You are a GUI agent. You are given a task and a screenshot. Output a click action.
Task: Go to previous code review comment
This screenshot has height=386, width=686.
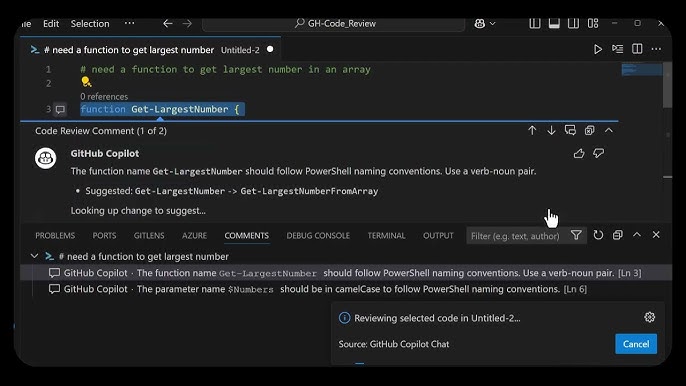tap(532, 130)
